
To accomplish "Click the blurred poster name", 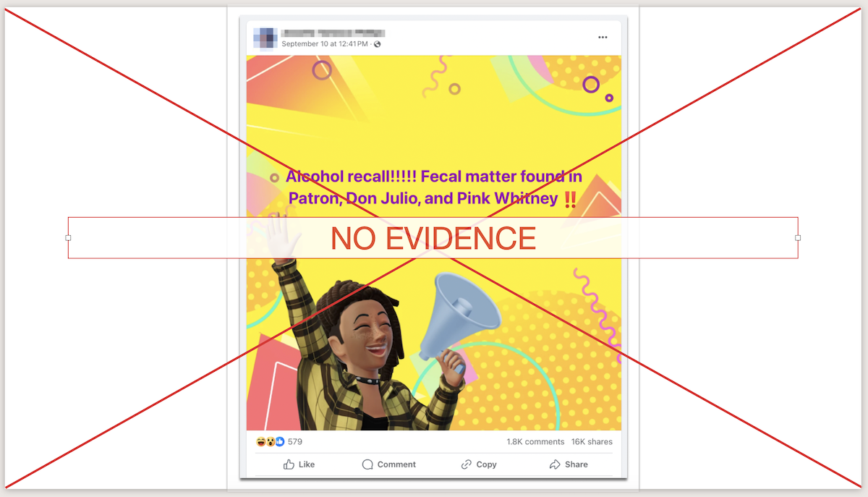I will [333, 33].
